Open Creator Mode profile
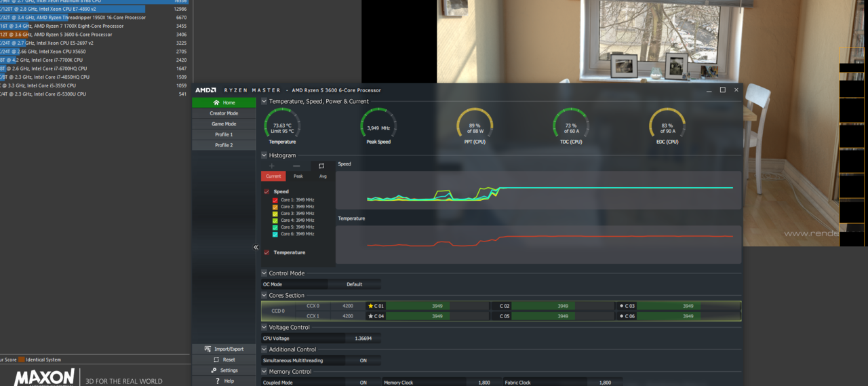 click(224, 113)
